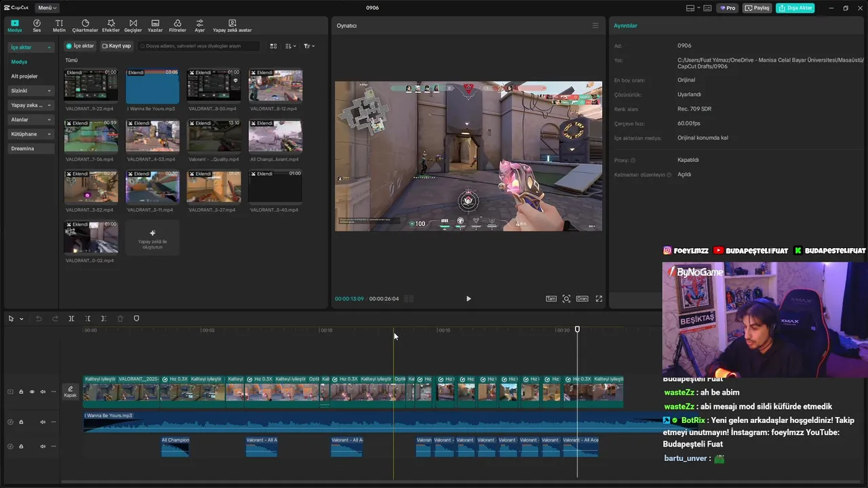The width and height of the screenshot is (868, 488).
Task: Open the Medya tab
Action: 15,26
